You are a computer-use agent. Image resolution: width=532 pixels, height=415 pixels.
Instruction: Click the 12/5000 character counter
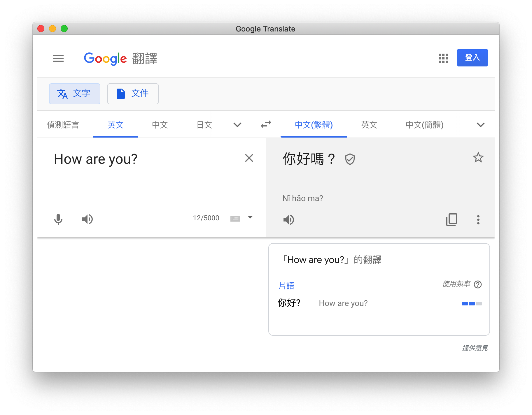pyautogui.click(x=206, y=218)
